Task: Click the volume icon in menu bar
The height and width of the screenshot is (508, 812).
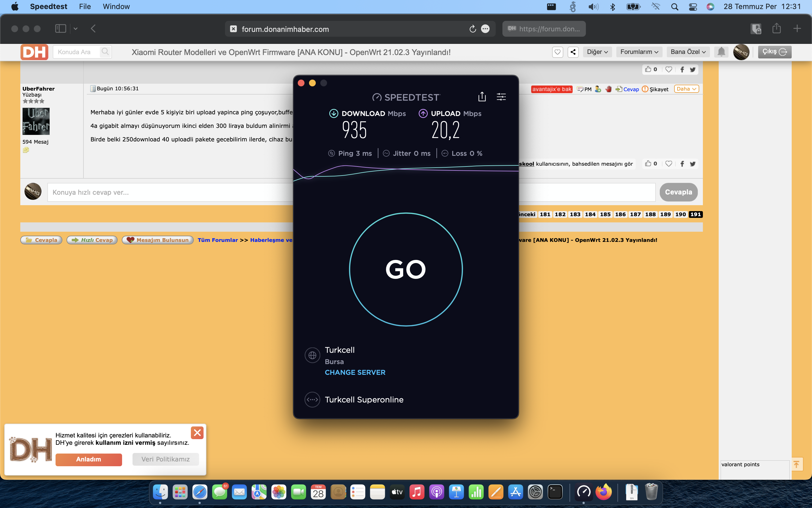Action: tap(593, 6)
